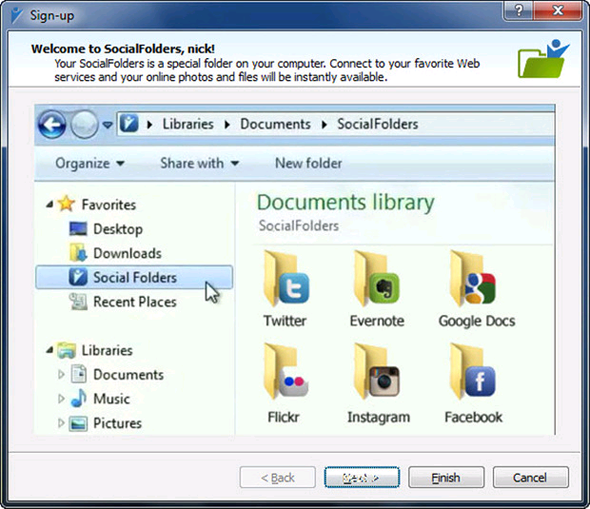Open the Organize dropdown menu
590x509 pixels.
90,163
